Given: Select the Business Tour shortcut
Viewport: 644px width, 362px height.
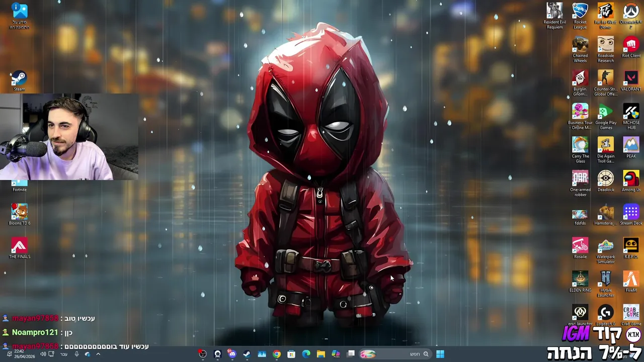Looking at the screenshot, I should pos(580,117).
